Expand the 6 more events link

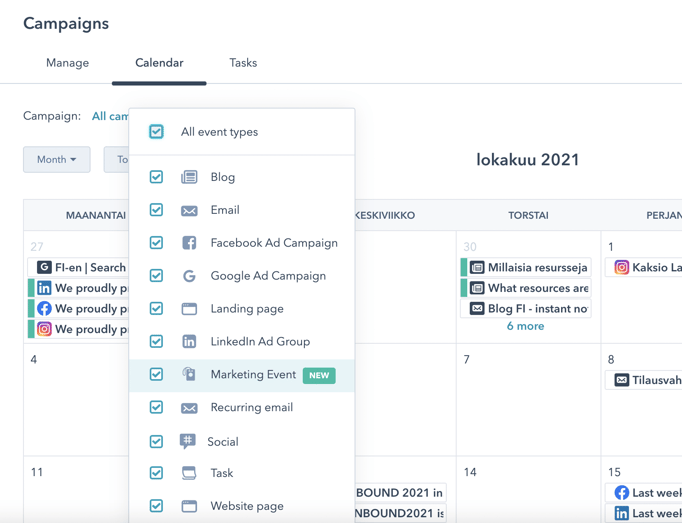(525, 326)
